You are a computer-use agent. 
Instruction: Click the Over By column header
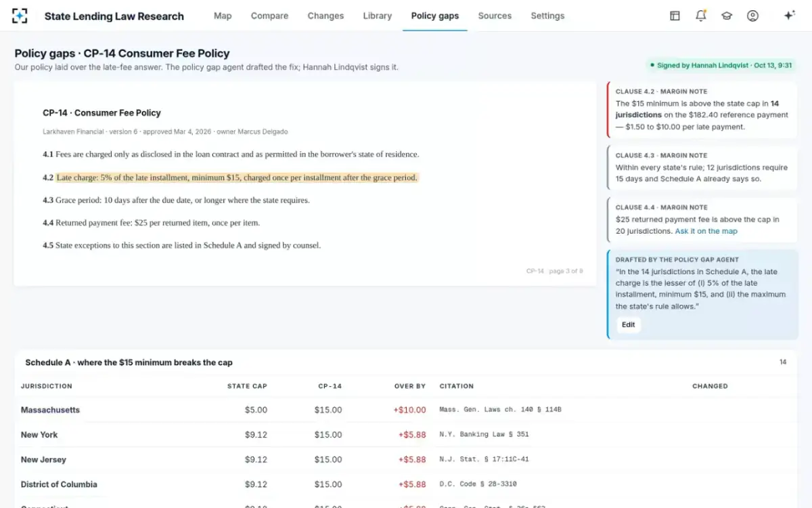(x=410, y=386)
